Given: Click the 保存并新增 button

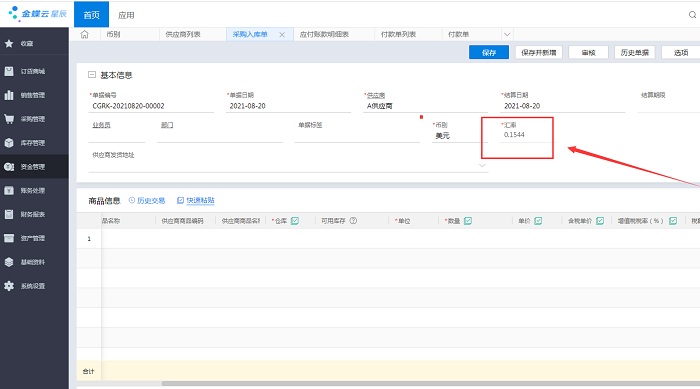Looking at the screenshot, I should point(539,52).
